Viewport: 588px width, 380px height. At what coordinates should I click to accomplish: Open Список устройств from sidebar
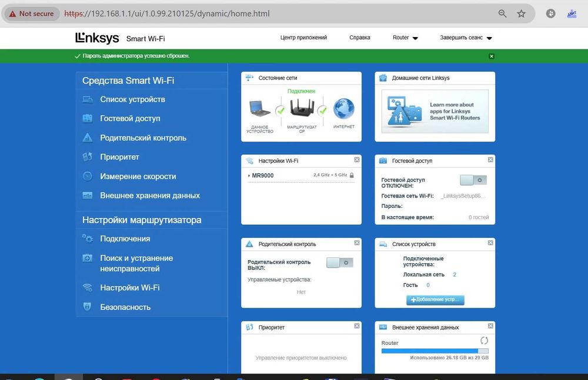click(x=132, y=99)
